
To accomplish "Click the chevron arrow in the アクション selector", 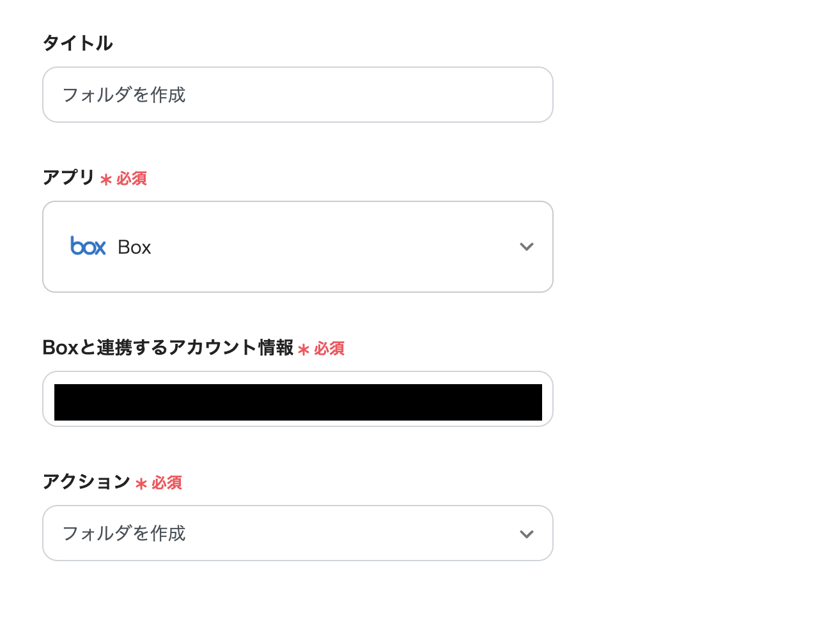I will (527, 534).
